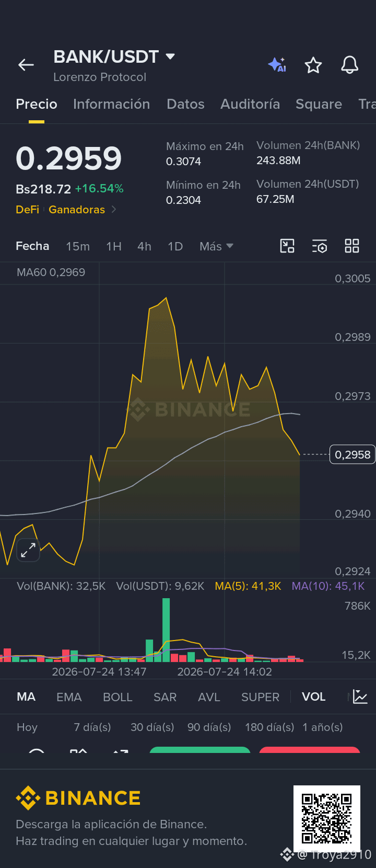Tap the Volumen 24h(USDT) value 67.25M

click(x=275, y=199)
